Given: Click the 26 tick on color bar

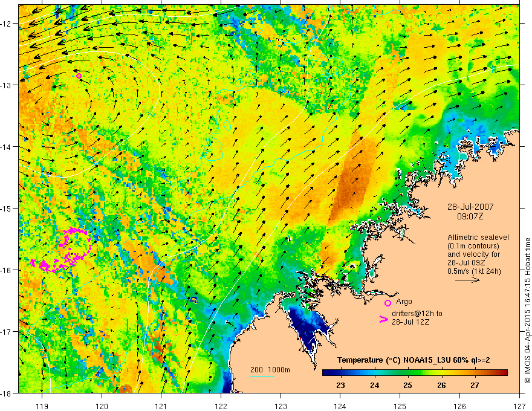Looking at the screenshot, I should pyautogui.click(x=441, y=385).
